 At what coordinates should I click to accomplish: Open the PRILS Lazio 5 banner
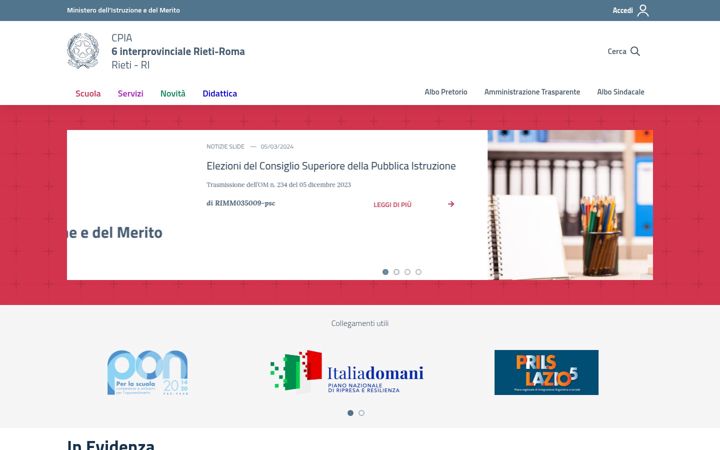point(546,372)
